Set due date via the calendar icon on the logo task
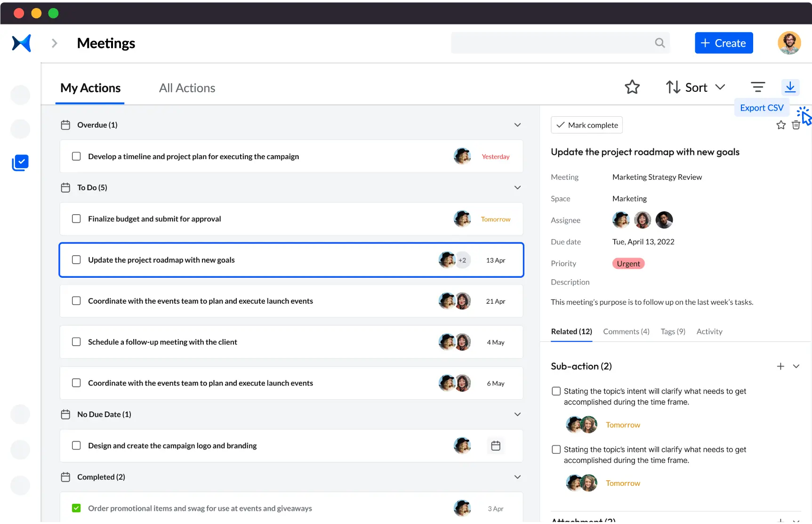812x524 pixels. pos(495,446)
